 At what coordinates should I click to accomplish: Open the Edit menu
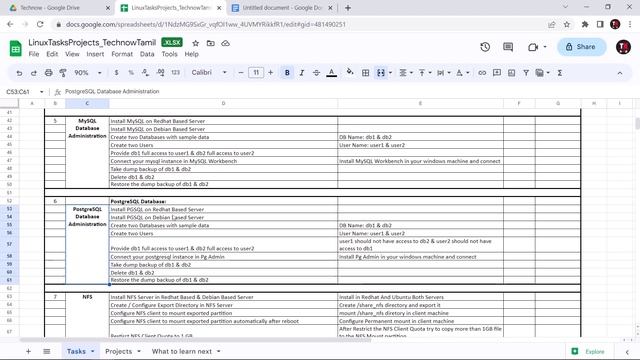[x=52, y=54]
